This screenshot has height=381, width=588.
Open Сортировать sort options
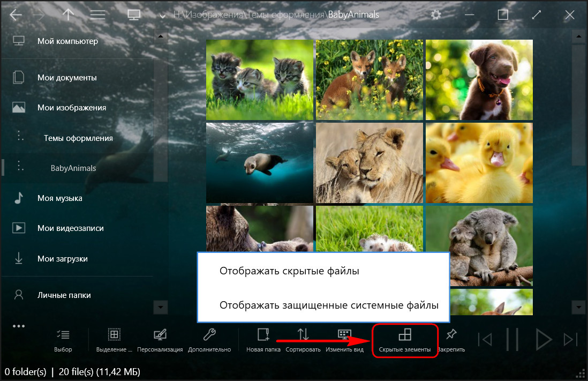click(x=303, y=341)
